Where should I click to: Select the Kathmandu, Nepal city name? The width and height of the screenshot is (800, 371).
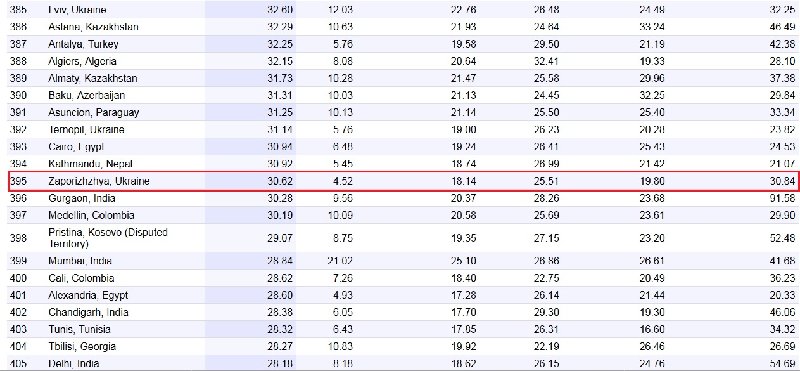(x=90, y=164)
